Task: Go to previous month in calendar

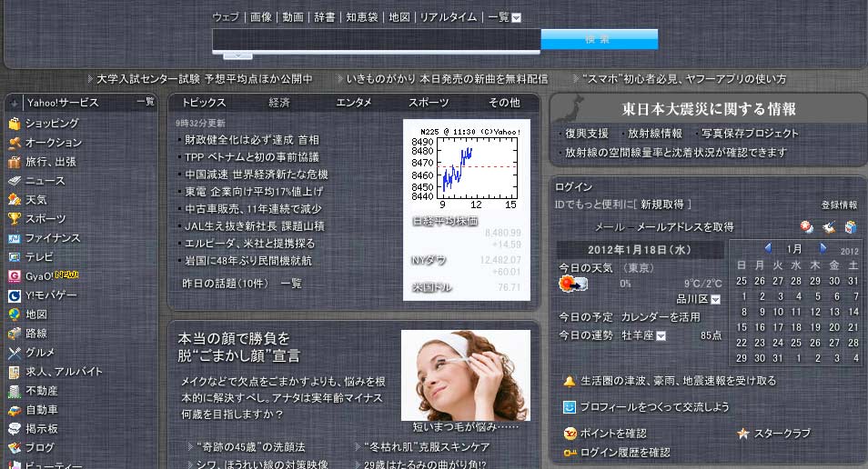Action: pos(768,248)
